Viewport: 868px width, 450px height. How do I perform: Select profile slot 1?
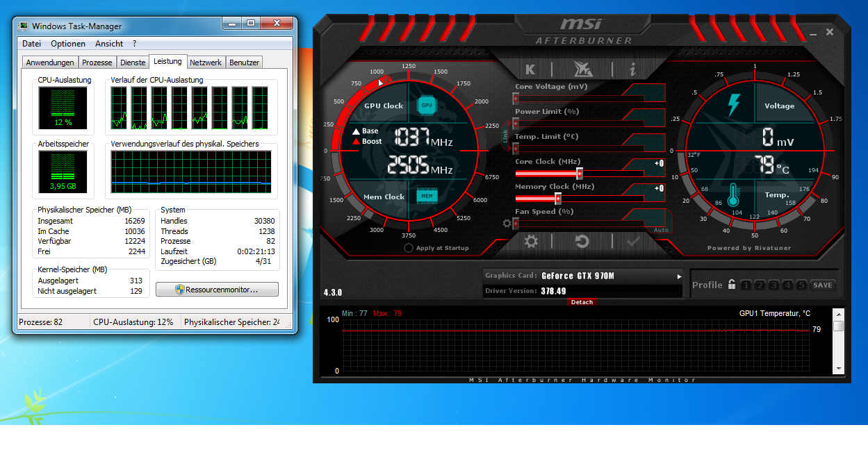pyautogui.click(x=745, y=285)
